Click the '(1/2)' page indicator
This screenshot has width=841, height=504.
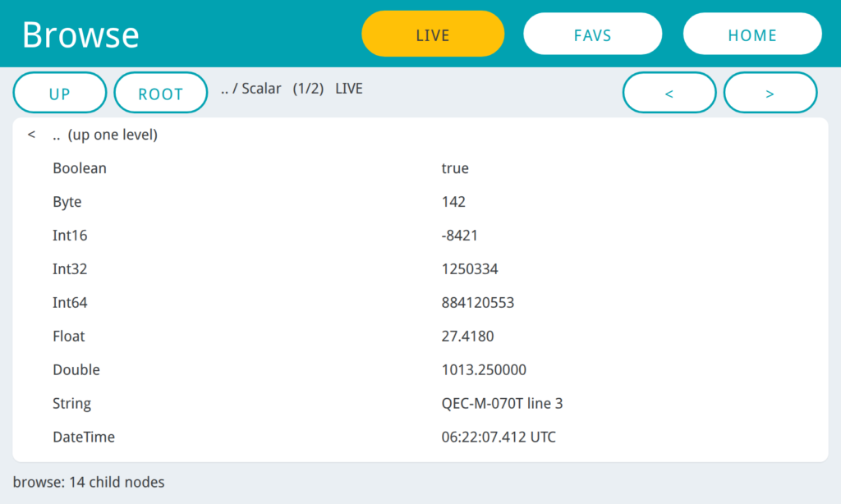309,89
